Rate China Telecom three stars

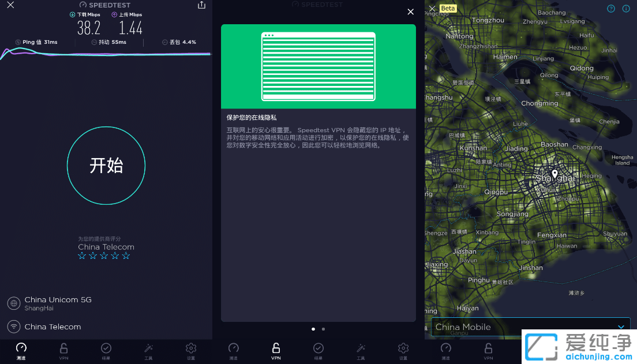(x=104, y=256)
